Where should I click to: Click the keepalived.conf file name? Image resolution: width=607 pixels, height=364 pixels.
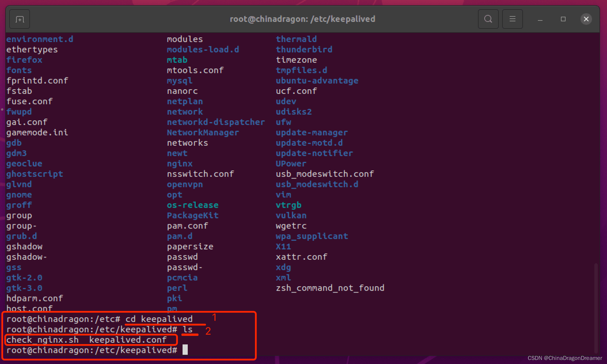point(128,340)
